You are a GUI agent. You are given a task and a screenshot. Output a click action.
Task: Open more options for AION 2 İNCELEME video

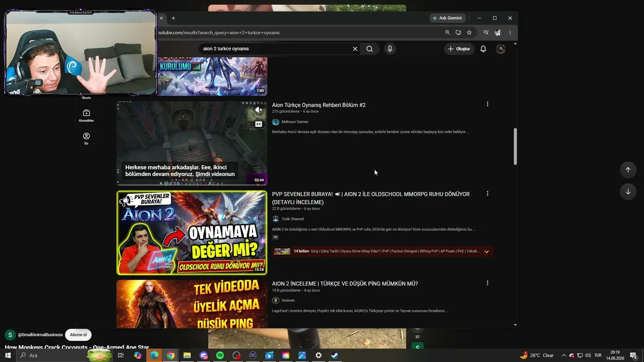coord(487,283)
